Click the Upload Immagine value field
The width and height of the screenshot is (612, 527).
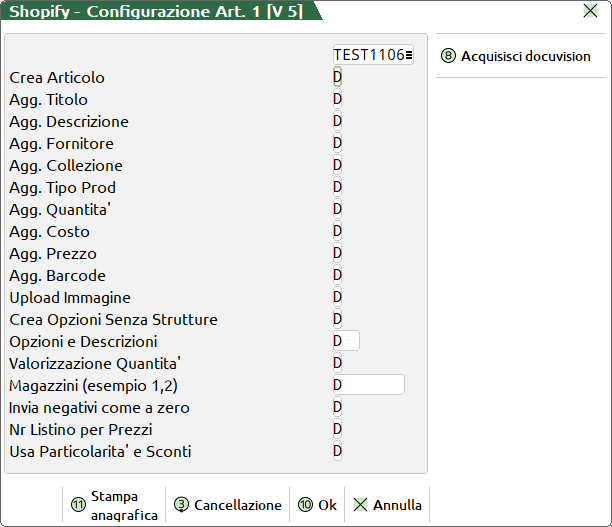(338, 298)
